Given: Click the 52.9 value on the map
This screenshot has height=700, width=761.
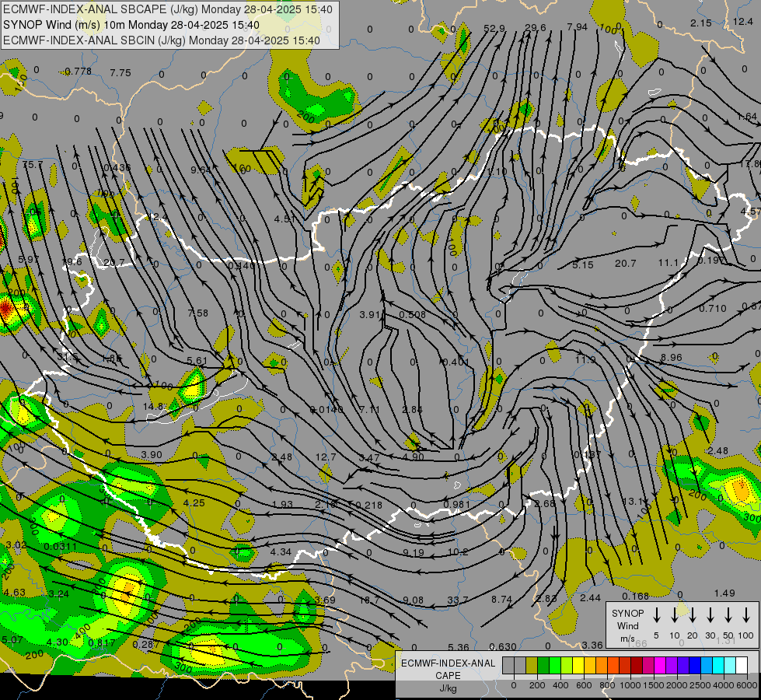Looking at the screenshot, I should [494, 29].
